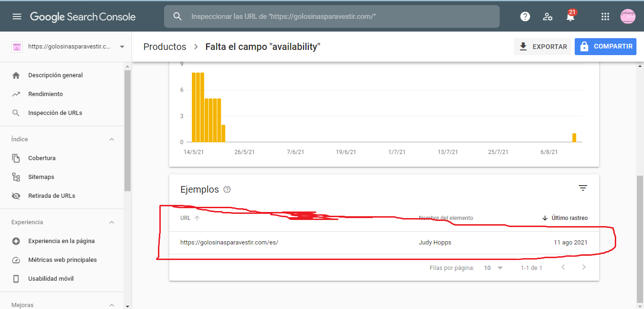Open users and permissions settings icon
This screenshot has width=644, height=309.
[548, 16]
